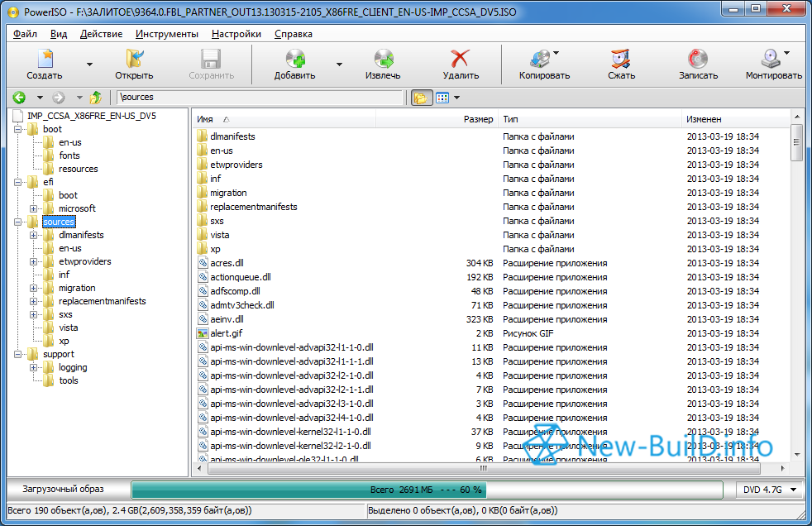Viewport: 812px width, 526px height.
Task: Sort by the Изменен column header
Action: 736,119
